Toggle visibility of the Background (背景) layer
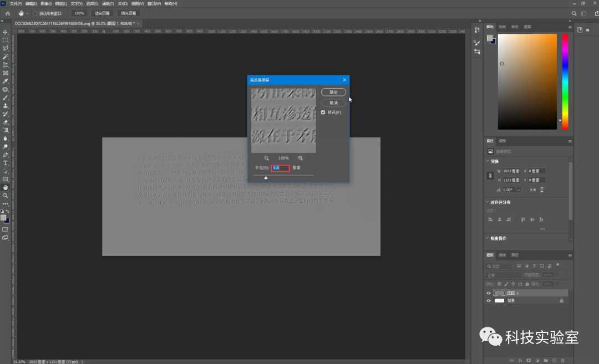Image resolution: width=599 pixels, height=364 pixels. pos(489,300)
